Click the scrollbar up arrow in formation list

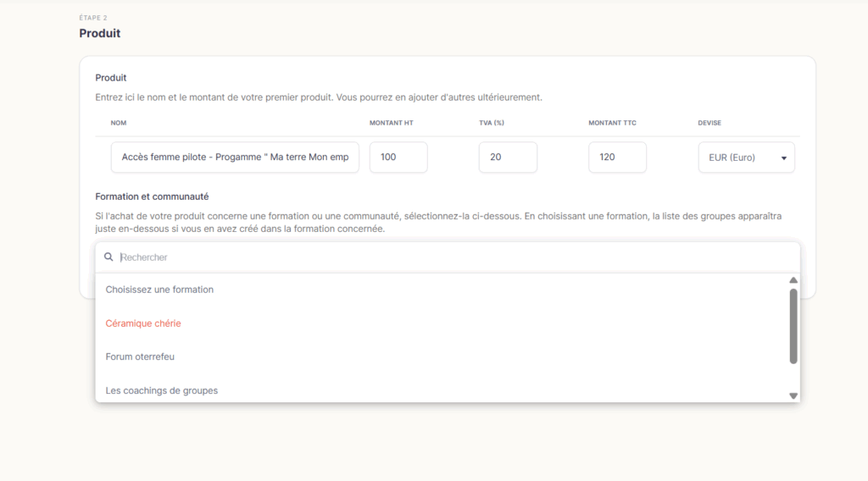pyautogui.click(x=793, y=280)
